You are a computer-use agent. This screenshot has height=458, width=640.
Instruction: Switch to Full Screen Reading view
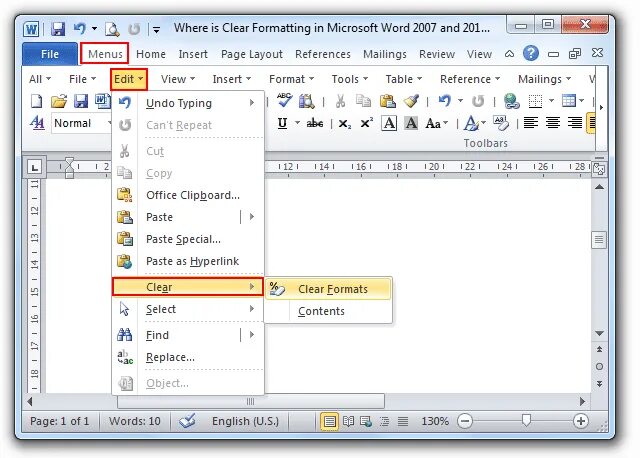click(x=348, y=421)
